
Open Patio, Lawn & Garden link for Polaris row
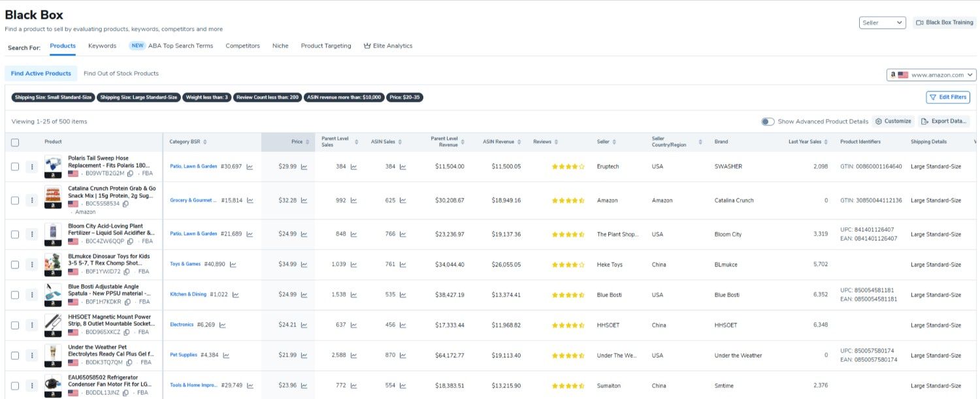point(193,167)
